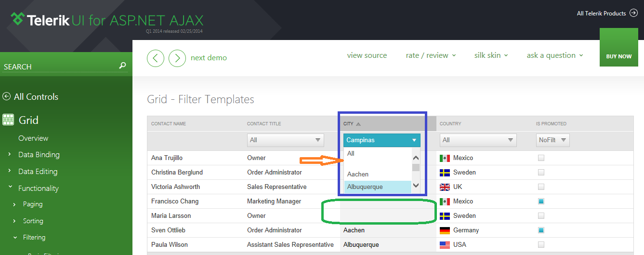644x255 pixels.
Task: Select All in the City dropdown list
Action: click(378, 154)
